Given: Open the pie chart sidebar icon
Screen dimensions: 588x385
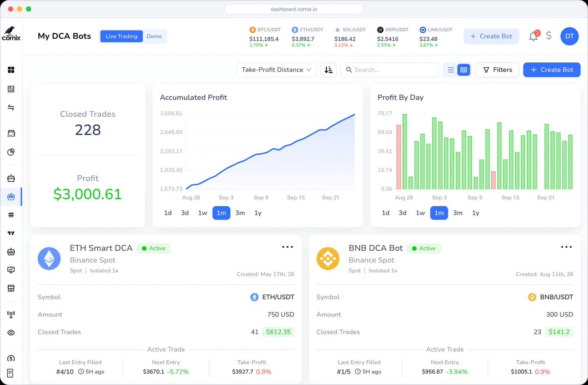Looking at the screenshot, I should point(11,152).
